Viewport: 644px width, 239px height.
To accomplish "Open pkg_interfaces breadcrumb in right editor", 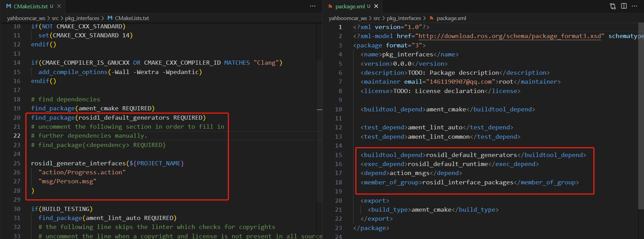I will point(404,18).
